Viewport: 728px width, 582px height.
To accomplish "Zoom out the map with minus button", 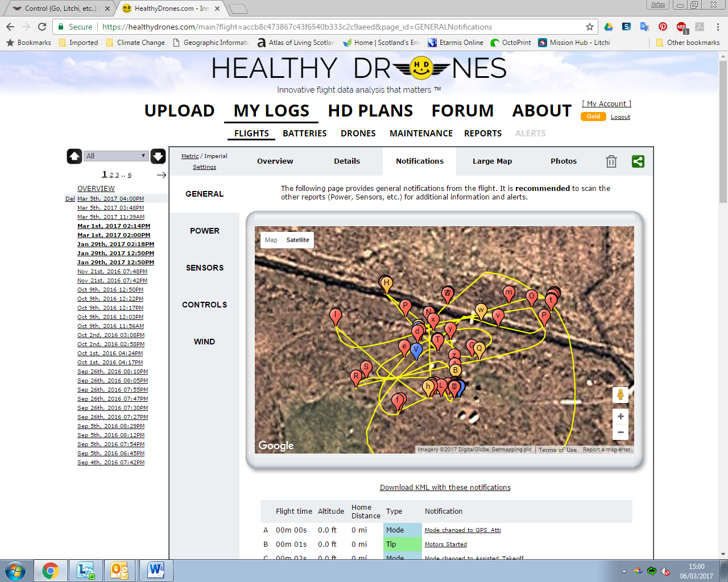I will tap(621, 433).
